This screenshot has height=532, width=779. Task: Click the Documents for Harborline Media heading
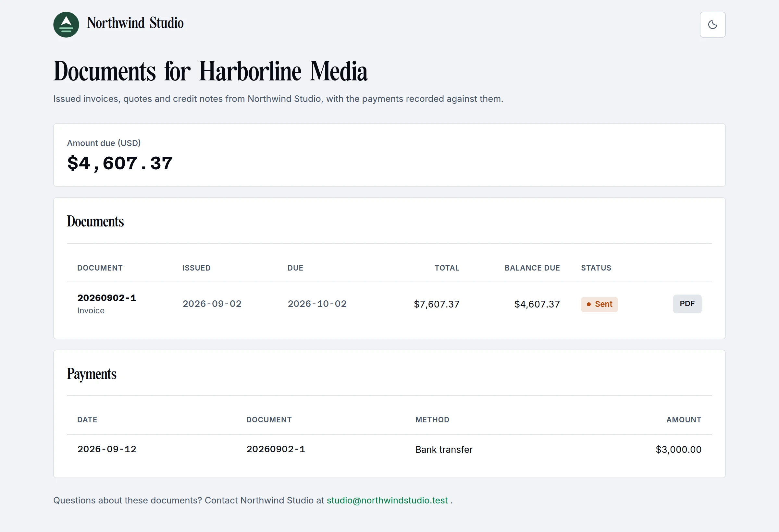pos(211,71)
